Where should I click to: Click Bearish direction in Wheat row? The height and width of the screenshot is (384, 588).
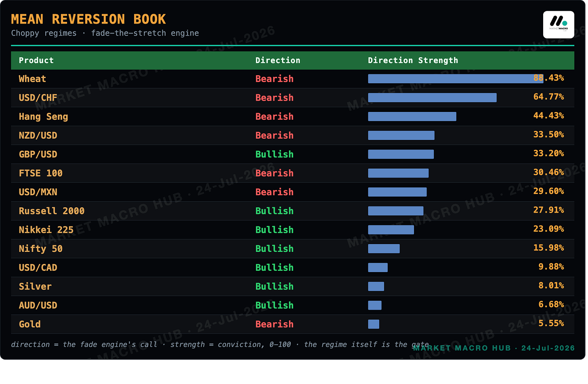pos(275,79)
